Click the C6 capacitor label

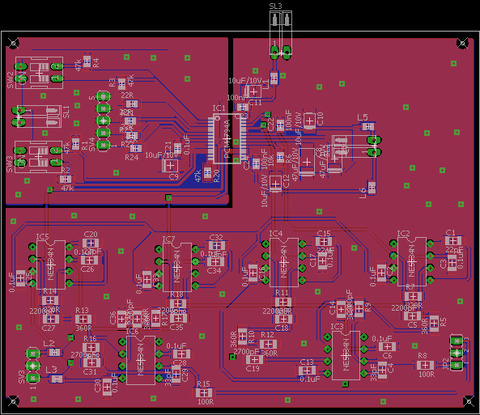pyautogui.click(x=387, y=356)
